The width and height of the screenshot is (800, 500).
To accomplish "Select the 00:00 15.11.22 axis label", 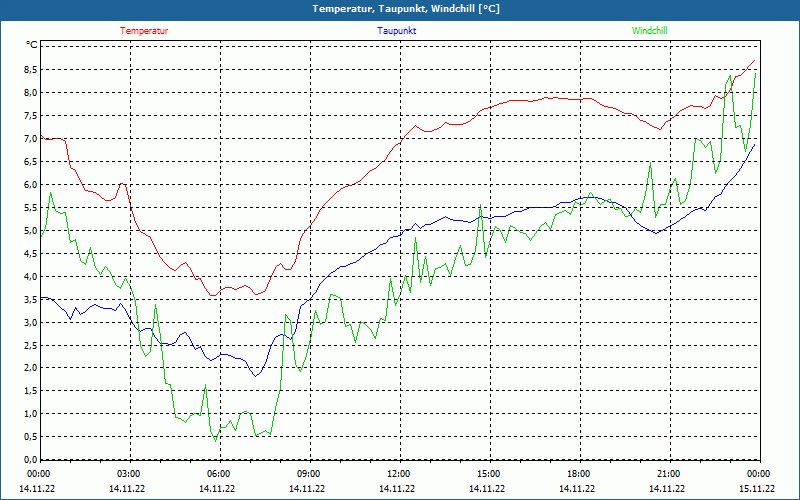I will pyautogui.click(x=757, y=481).
